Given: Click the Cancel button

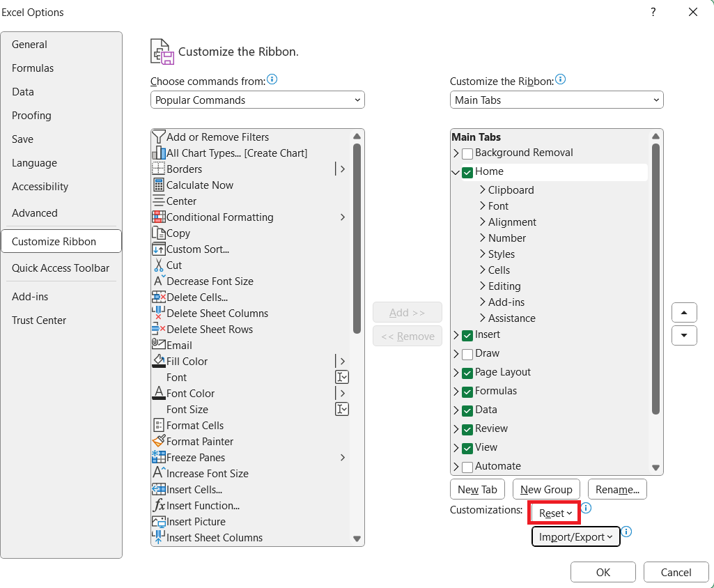Looking at the screenshot, I should (676, 572).
